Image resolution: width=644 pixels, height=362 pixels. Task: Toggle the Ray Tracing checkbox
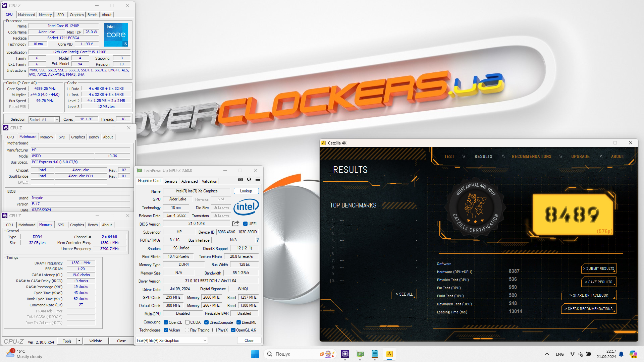[x=187, y=330]
